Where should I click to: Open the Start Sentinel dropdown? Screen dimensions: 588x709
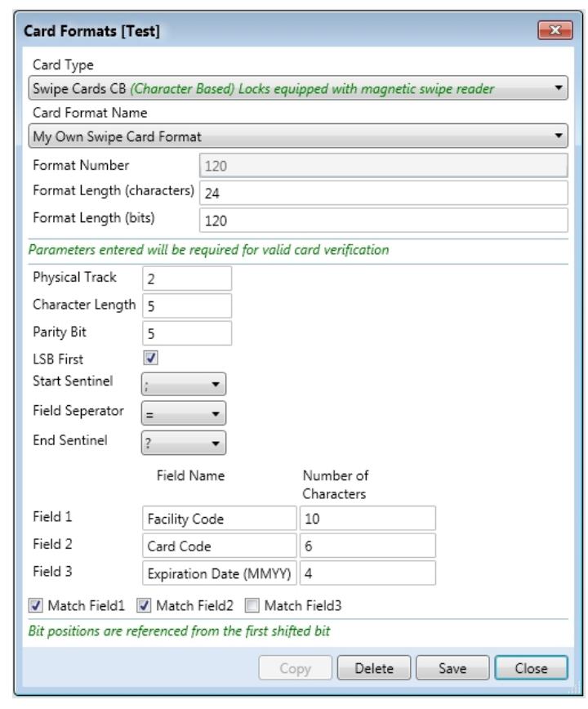click(184, 384)
